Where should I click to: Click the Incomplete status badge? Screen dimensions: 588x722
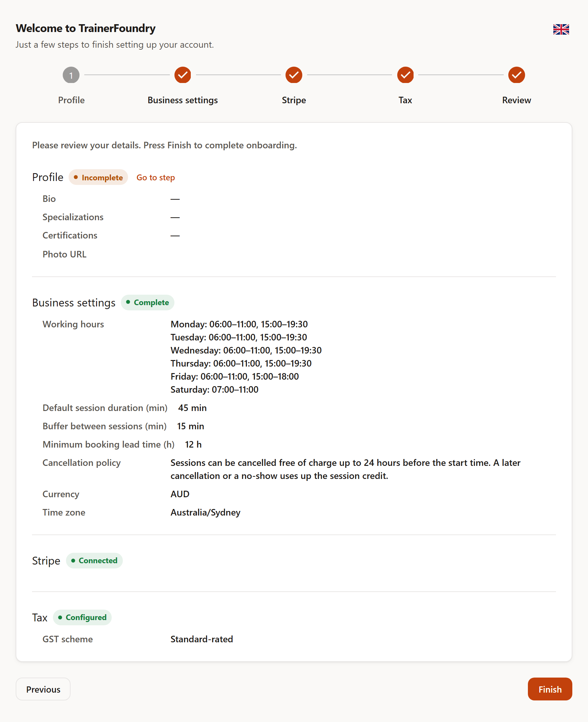tap(98, 177)
